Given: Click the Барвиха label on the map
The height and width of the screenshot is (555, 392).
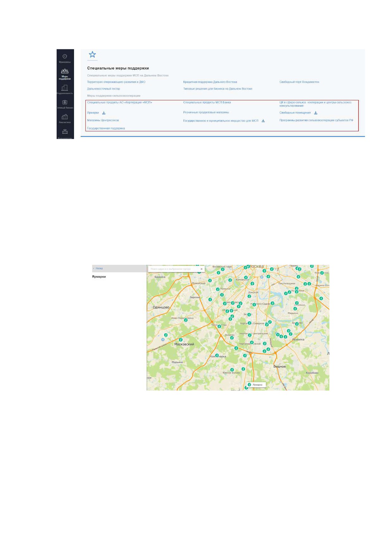Looking at the screenshot, I should (x=160, y=277).
